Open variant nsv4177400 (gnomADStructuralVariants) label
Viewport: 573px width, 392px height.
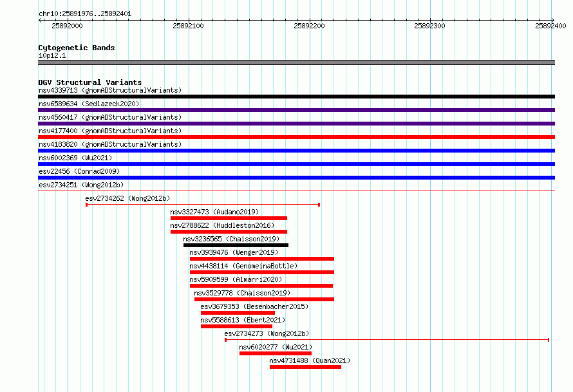[x=110, y=131]
